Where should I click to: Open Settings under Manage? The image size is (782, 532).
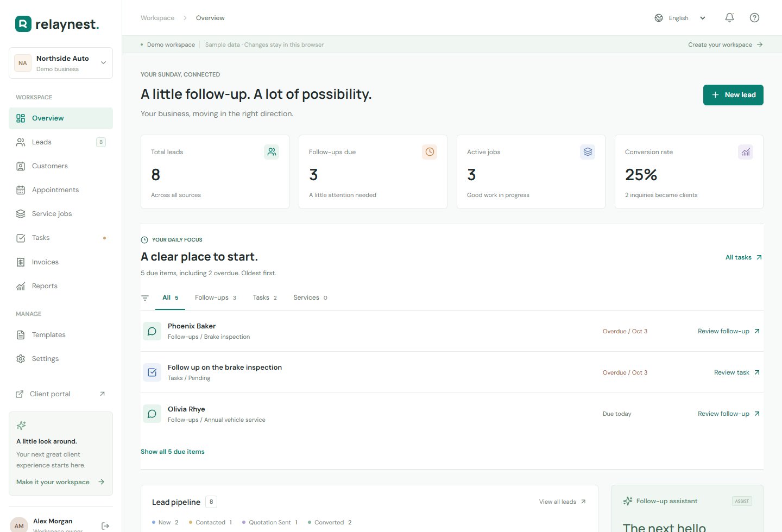click(x=61, y=359)
